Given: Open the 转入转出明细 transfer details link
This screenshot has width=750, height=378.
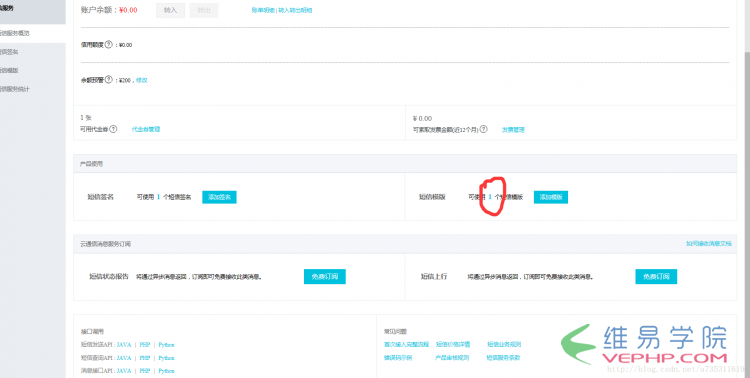Looking at the screenshot, I should tap(295, 10).
